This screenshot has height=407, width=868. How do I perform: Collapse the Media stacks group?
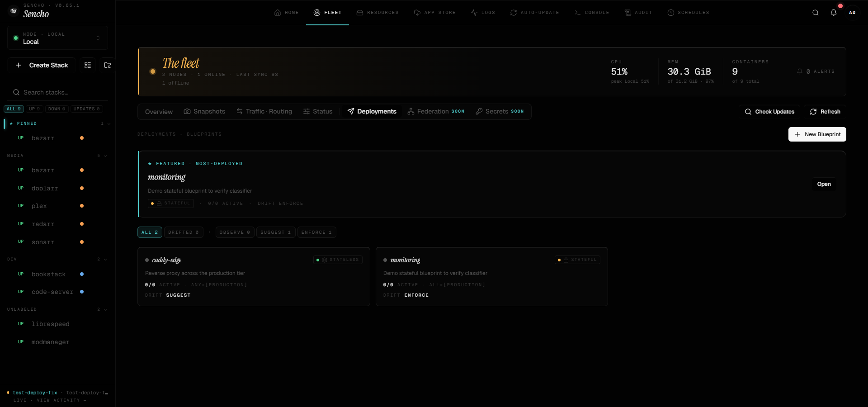pyautogui.click(x=58, y=156)
